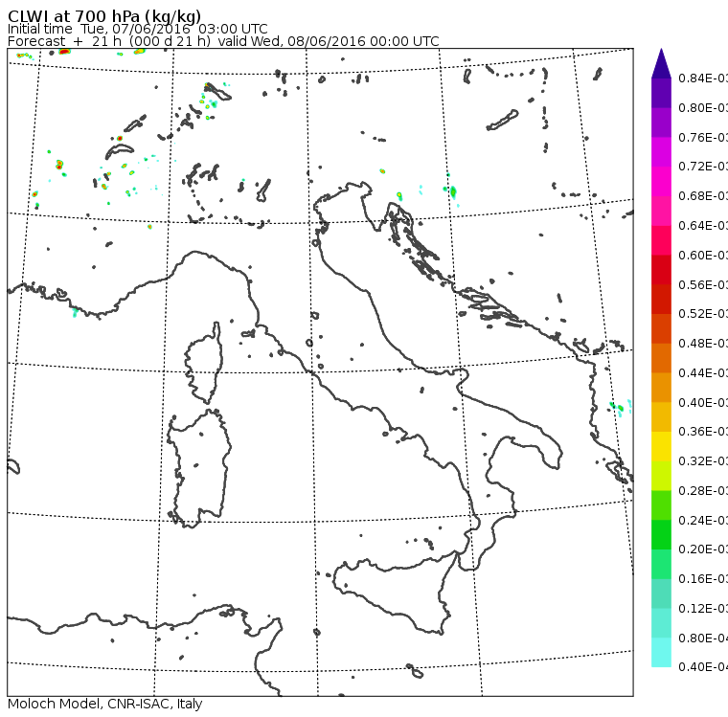Click the 0.24E-03 scale label
Viewport: 728px width, 717px height.
point(703,520)
